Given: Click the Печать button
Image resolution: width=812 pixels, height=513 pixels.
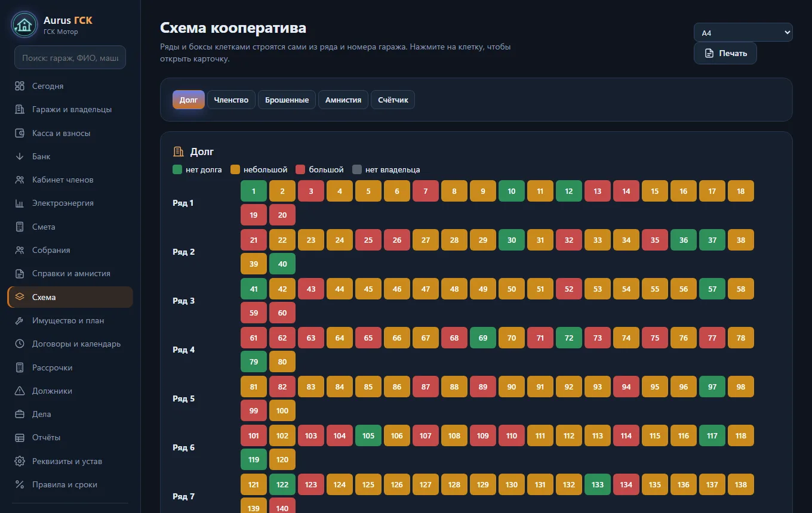Looking at the screenshot, I should tap(725, 53).
